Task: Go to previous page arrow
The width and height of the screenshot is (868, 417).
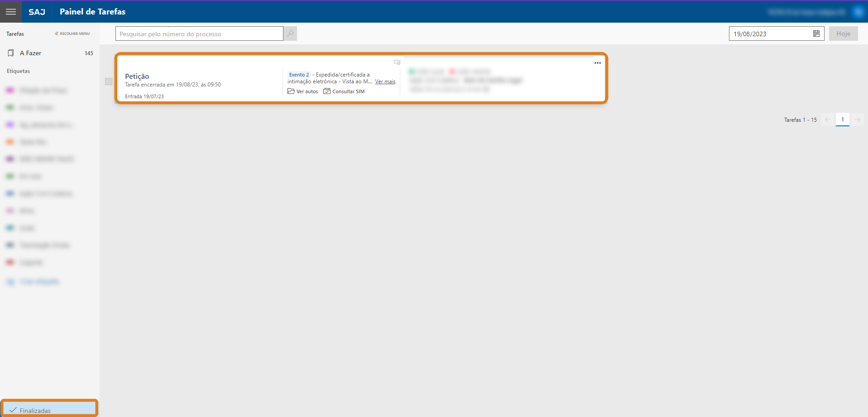Action: (828, 120)
